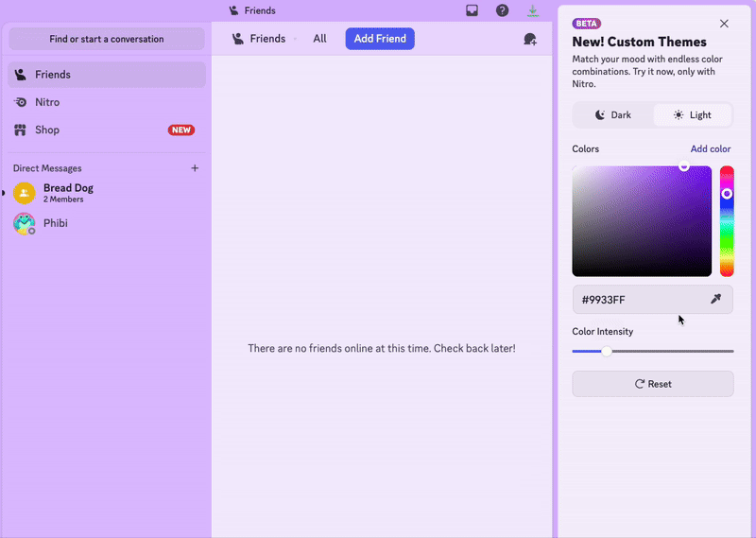Click the Shop storefront icon
The height and width of the screenshot is (538, 756).
(20, 130)
